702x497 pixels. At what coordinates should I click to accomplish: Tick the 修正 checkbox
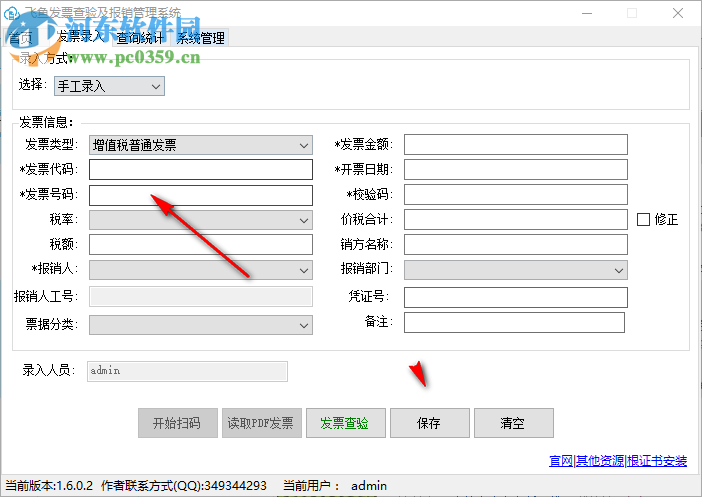click(x=643, y=219)
